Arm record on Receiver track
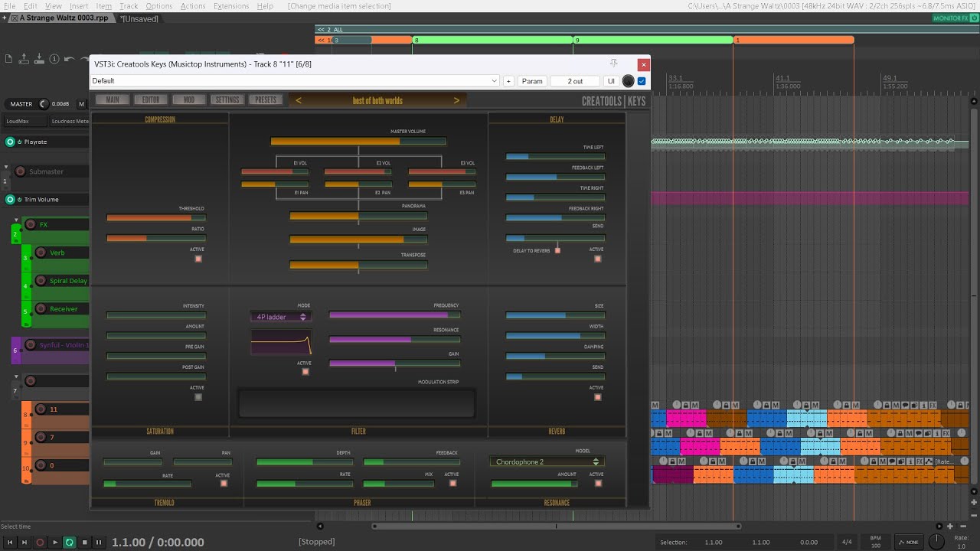This screenshot has width=980, height=551. (41, 309)
